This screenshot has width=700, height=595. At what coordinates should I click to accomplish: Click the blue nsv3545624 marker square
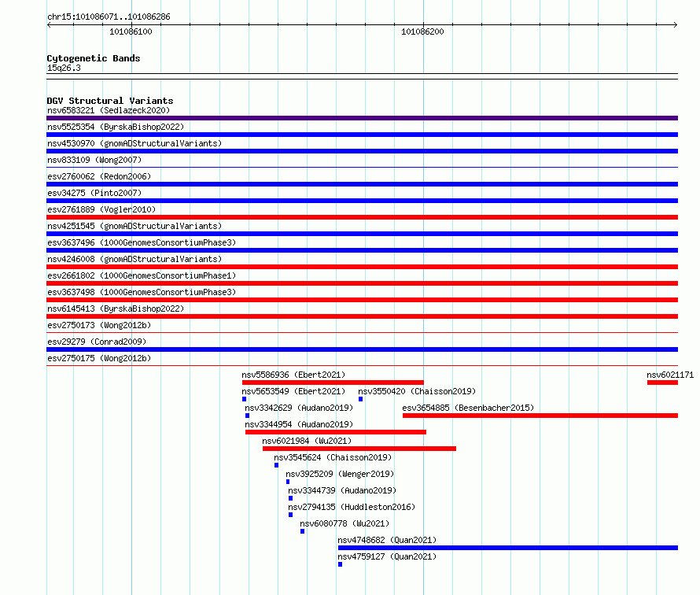pos(276,465)
